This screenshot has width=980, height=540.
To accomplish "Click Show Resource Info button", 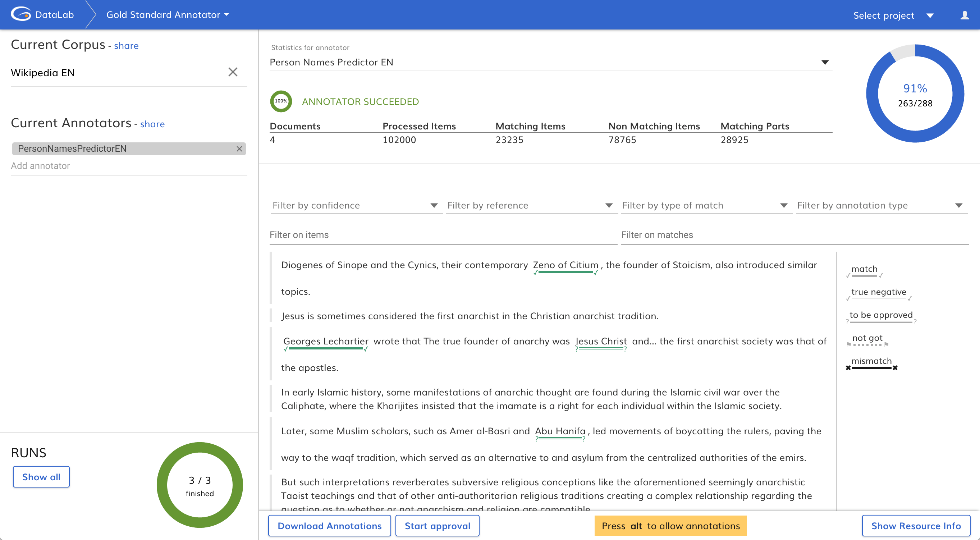I will point(916,526).
